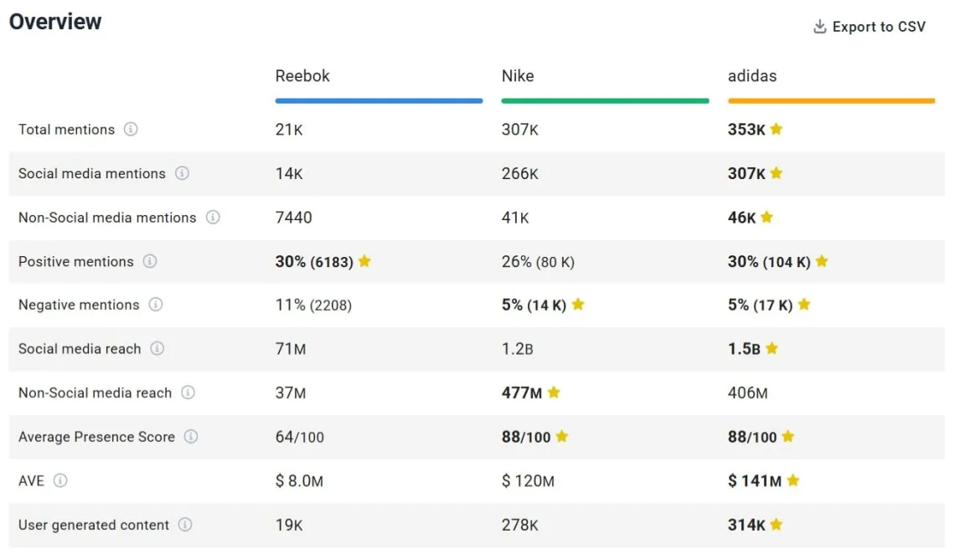
Task: Click the star next to adidas 46K
Action: (767, 217)
